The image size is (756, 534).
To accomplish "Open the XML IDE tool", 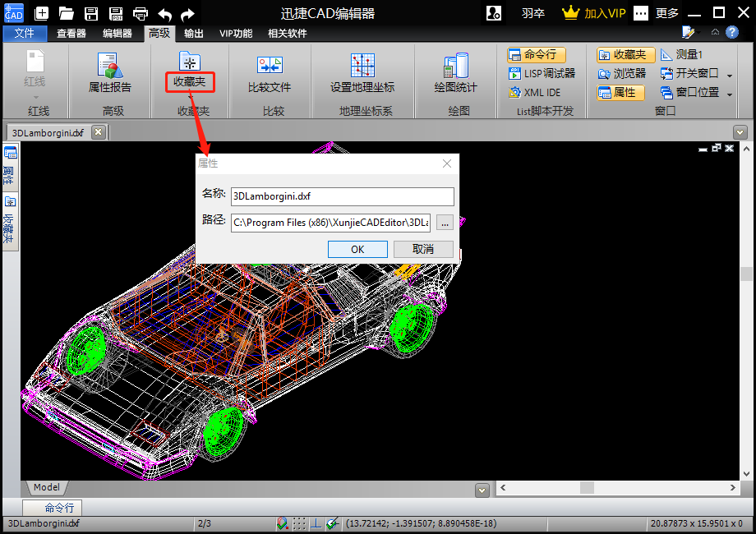I will coord(535,92).
